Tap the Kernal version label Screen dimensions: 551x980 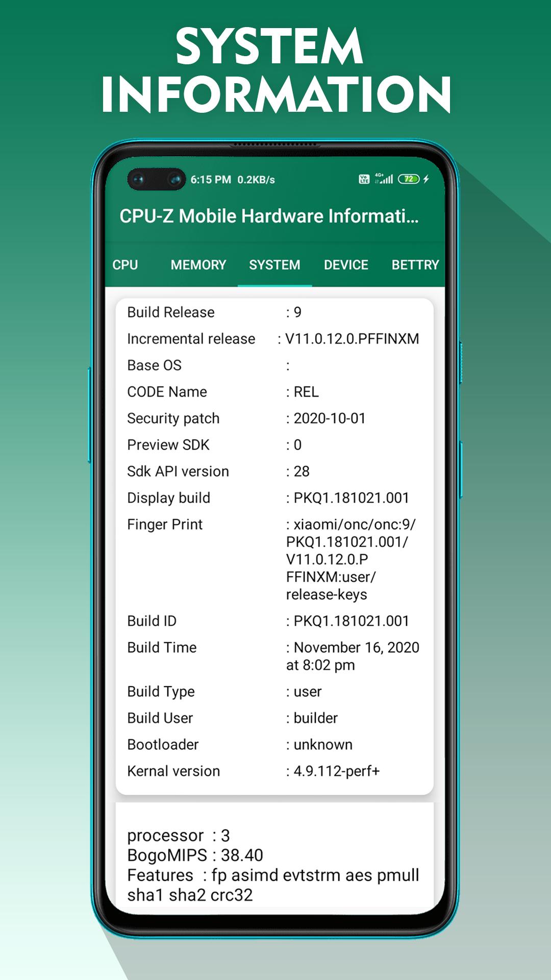pos(173,771)
